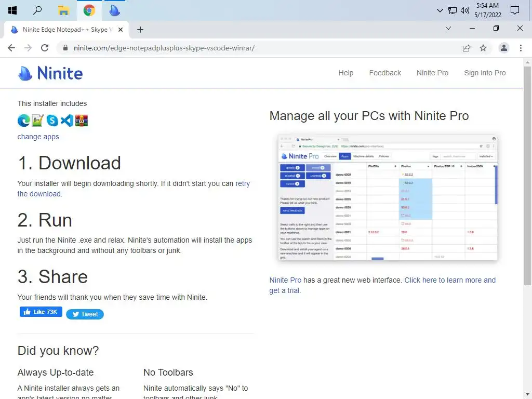The image size is (532, 399).
Task: Click the Skype app icon
Action: [x=52, y=121]
